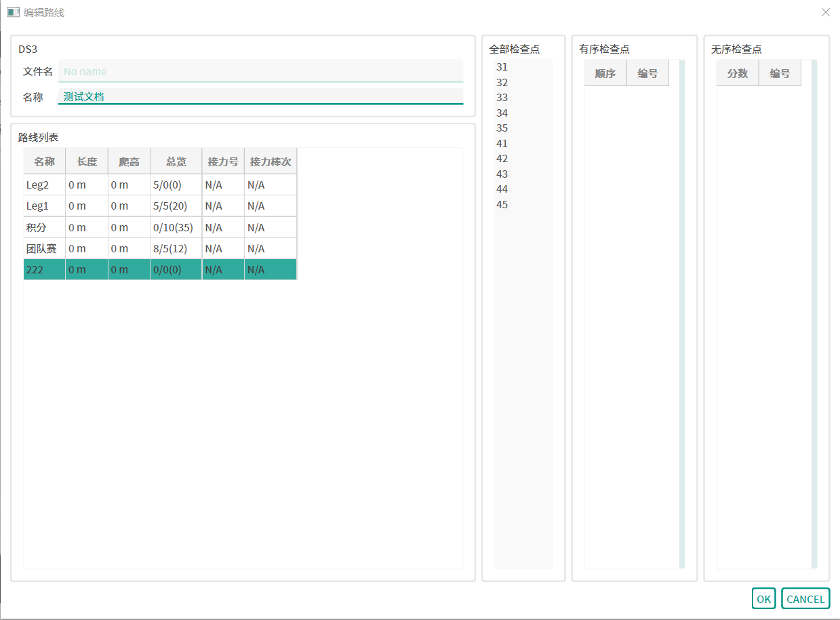Click the 分数 header in 无序检查点

[737, 73]
